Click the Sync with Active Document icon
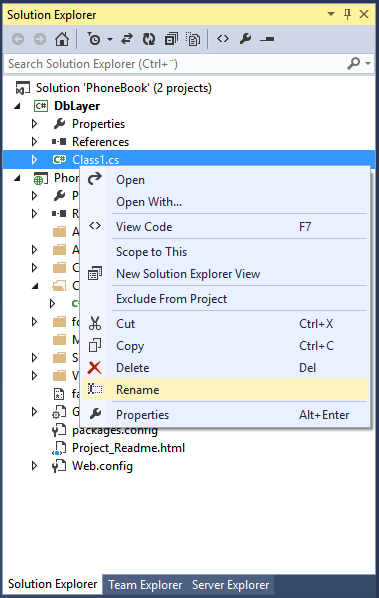Viewport: 379px width, 598px height. (x=127, y=39)
